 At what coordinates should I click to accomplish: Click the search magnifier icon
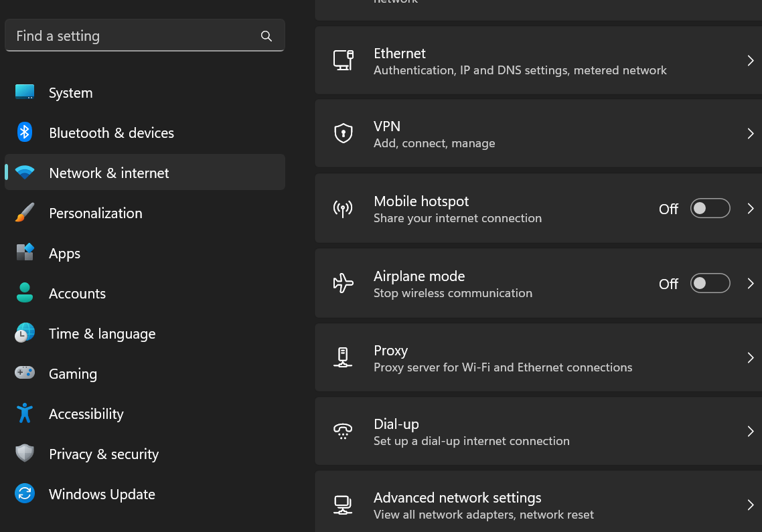pyautogui.click(x=266, y=35)
